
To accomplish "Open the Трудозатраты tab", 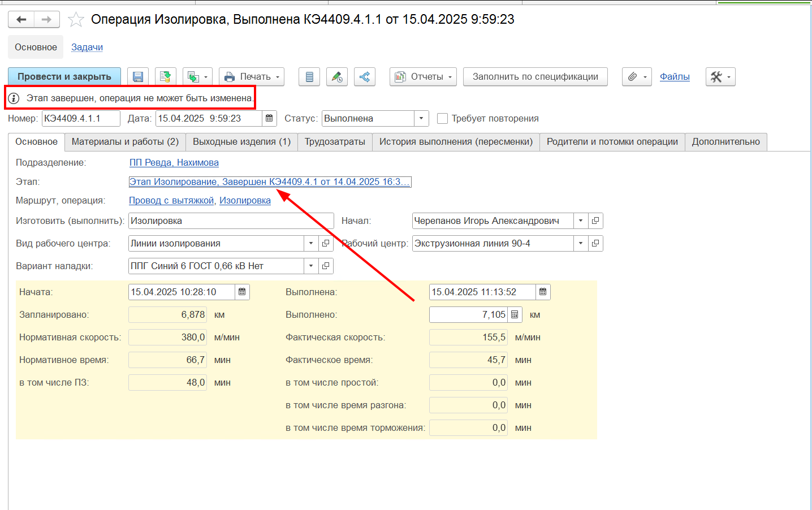I will click(x=335, y=142).
